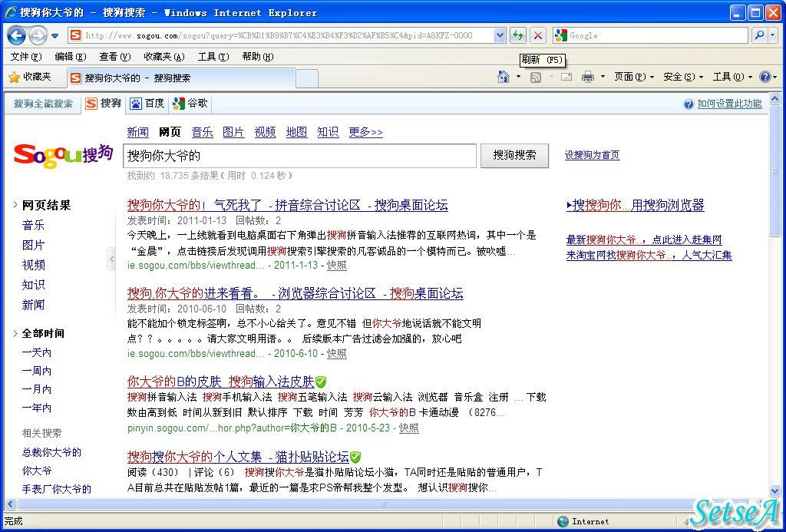Open ad link 来淘宝网找搜狗你大爷
This screenshot has width=786, height=532.
click(649, 255)
